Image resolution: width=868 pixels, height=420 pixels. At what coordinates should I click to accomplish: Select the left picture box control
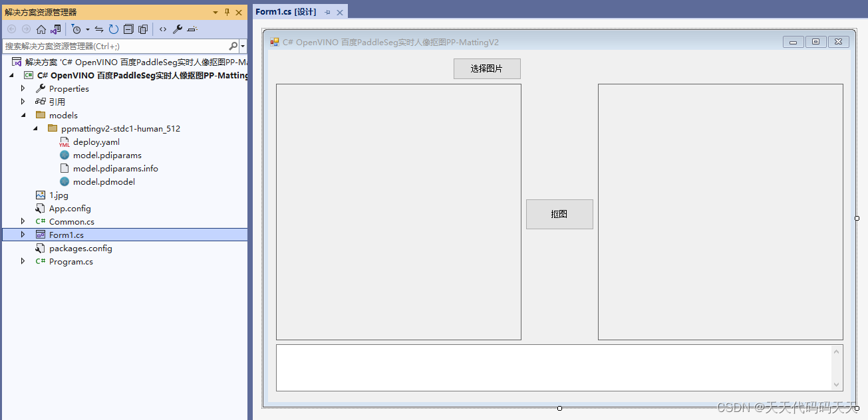(x=398, y=212)
